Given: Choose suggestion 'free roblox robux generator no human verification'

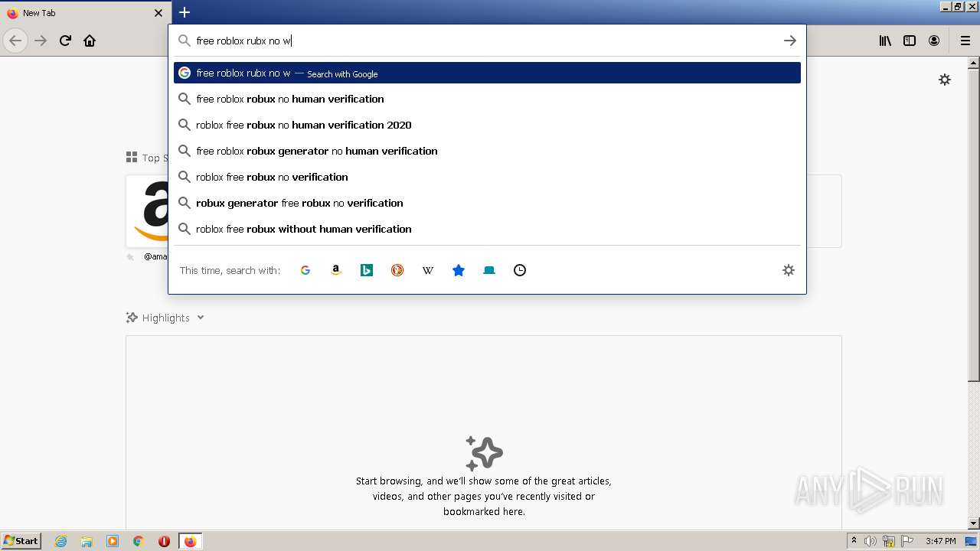Looking at the screenshot, I should [487, 151].
